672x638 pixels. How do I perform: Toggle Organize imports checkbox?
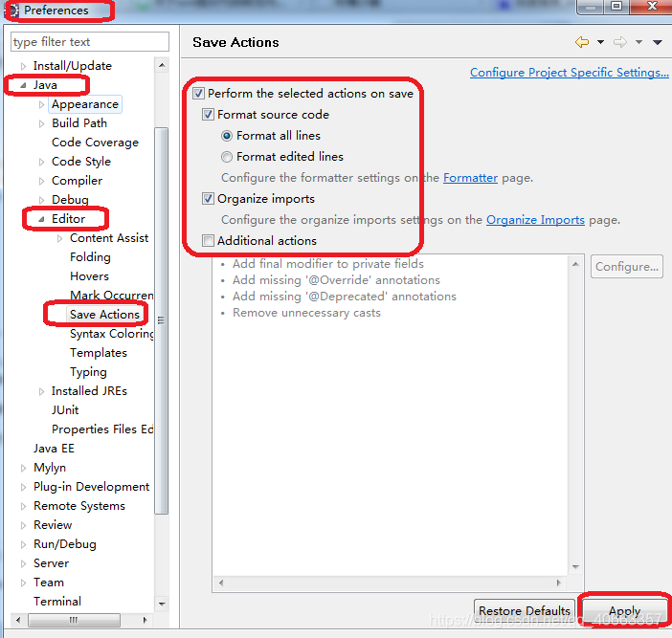coord(208,199)
